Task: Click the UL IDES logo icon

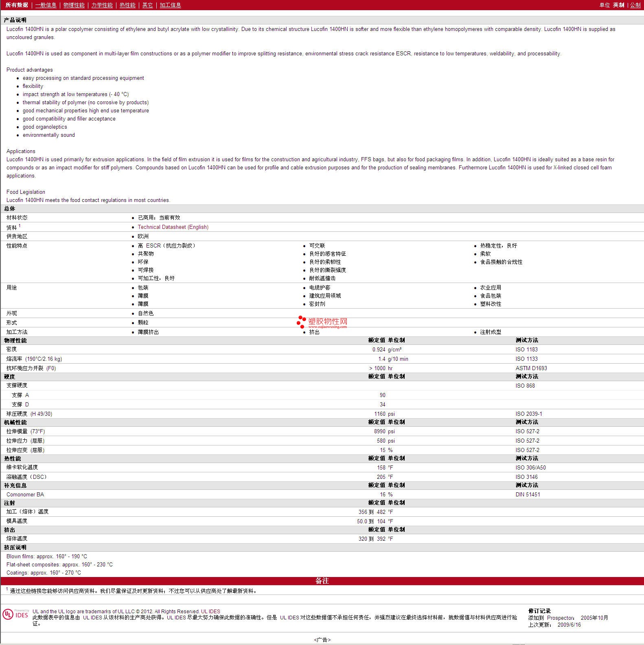Action: [15, 614]
